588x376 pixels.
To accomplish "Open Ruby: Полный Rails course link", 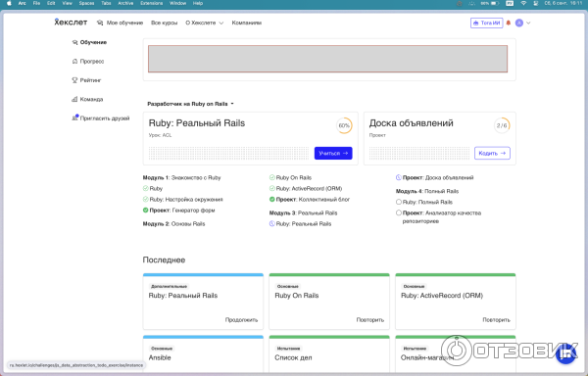I will pos(427,202).
